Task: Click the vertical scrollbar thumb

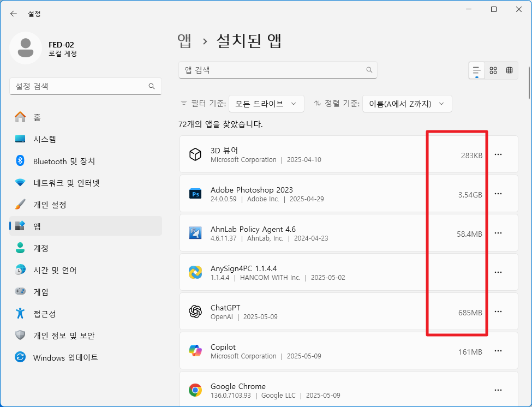Action: (529, 83)
